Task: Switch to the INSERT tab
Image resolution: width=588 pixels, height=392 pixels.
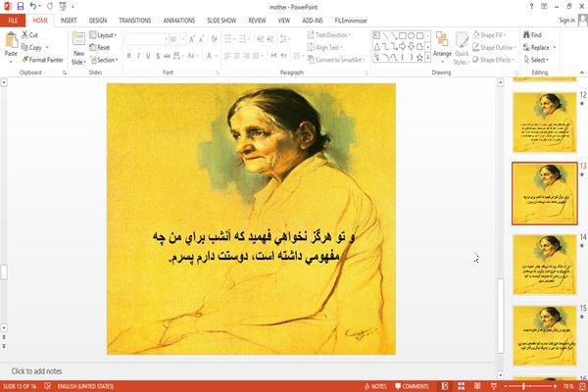Action: [x=69, y=21]
